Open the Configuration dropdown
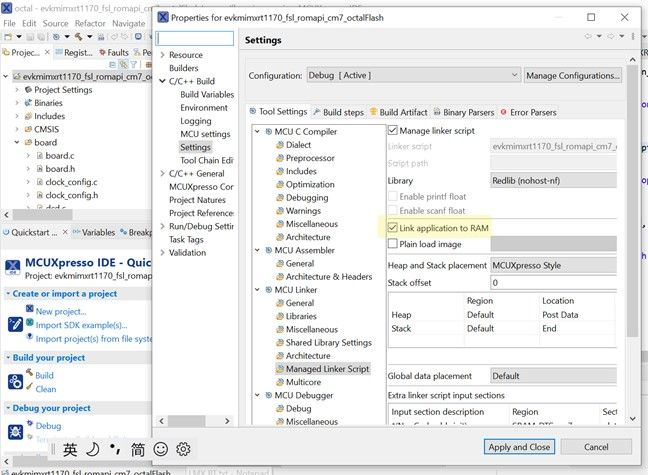648x475 pixels. (413, 75)
